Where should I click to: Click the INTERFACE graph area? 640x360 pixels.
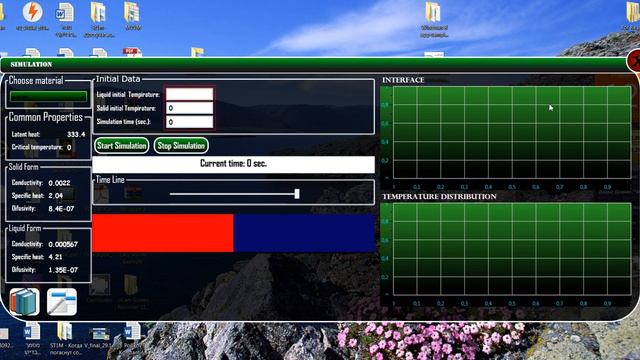pos(512,132)
